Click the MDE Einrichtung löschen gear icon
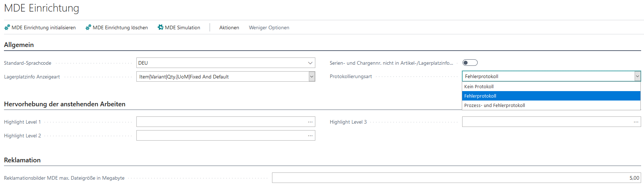This screenshot has height=188, width=644. tap(88, 27)
